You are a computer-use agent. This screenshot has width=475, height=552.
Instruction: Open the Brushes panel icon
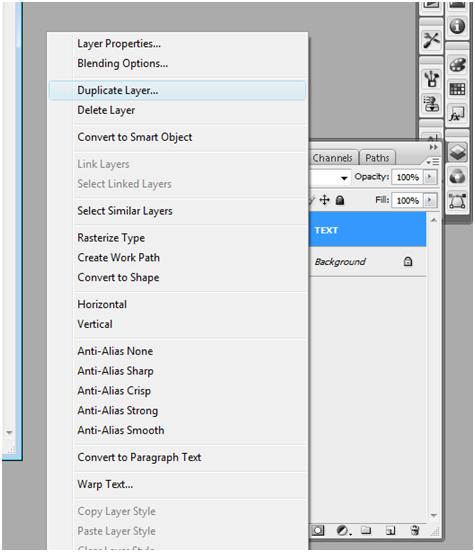point(431,79)
